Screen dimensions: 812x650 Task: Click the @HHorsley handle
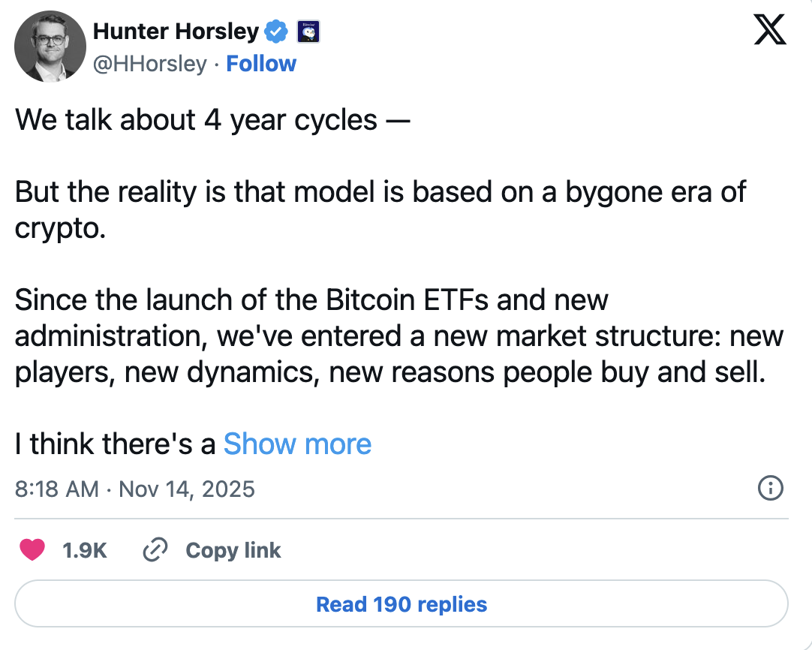coord(149,64)
